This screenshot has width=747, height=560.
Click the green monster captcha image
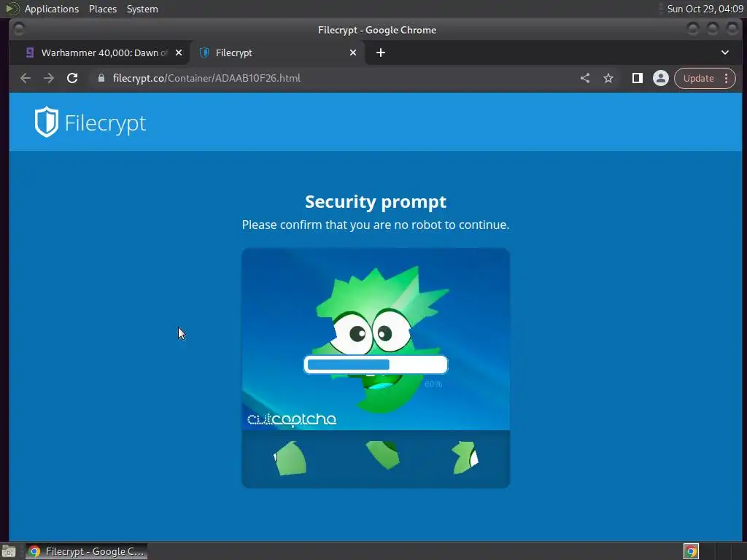pyautogui.click(x=376, y=339)
